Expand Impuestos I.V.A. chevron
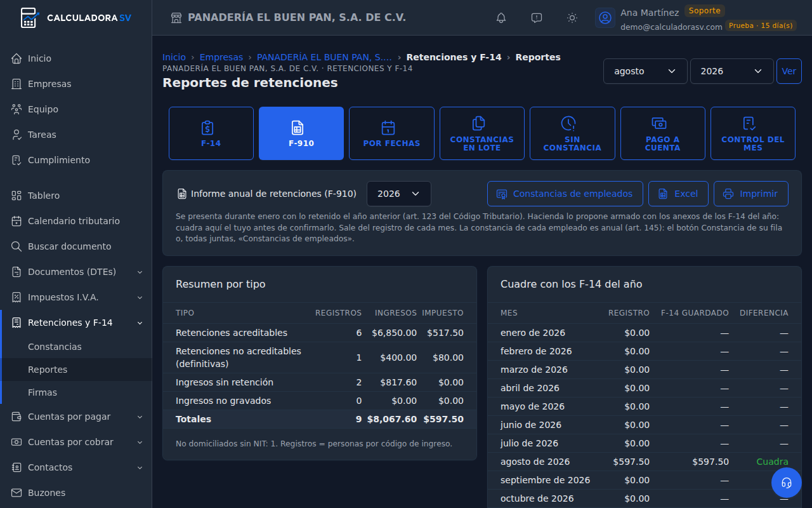The image size is (812, 508). [140, 297]
